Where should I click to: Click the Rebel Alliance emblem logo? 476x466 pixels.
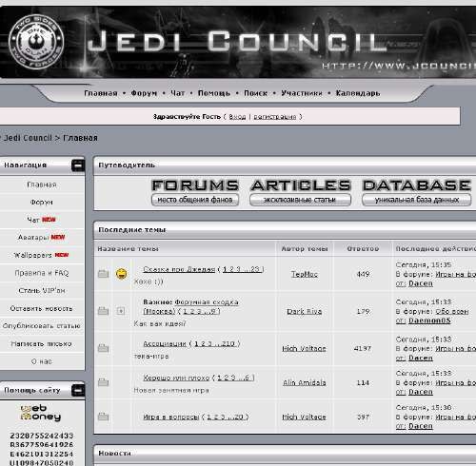36,42
